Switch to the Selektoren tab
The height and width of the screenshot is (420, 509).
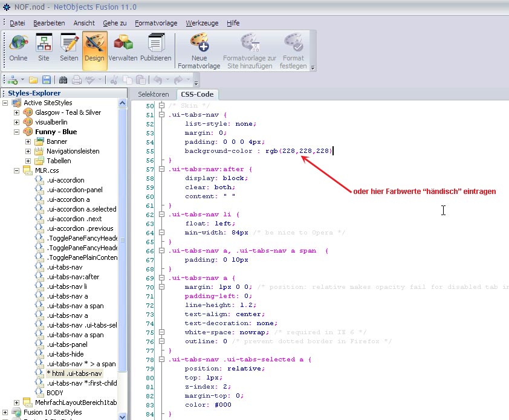[x=153, y=94]
